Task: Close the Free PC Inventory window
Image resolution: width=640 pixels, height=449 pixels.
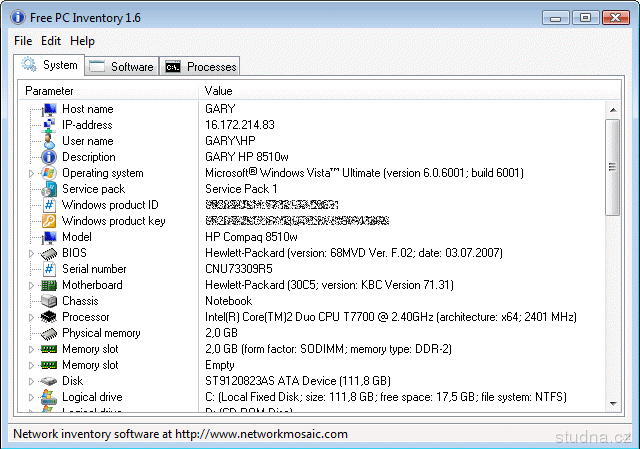Action: (616, 18)
